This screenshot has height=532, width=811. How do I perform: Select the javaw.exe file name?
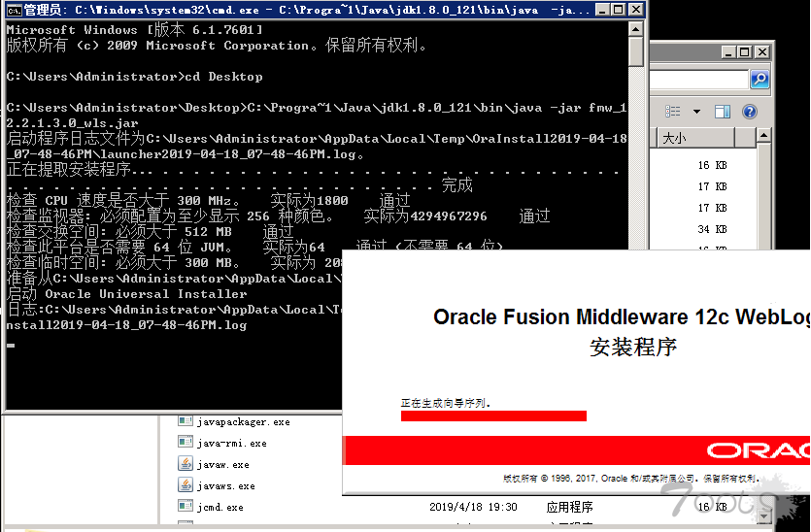[x=223, y=465]
